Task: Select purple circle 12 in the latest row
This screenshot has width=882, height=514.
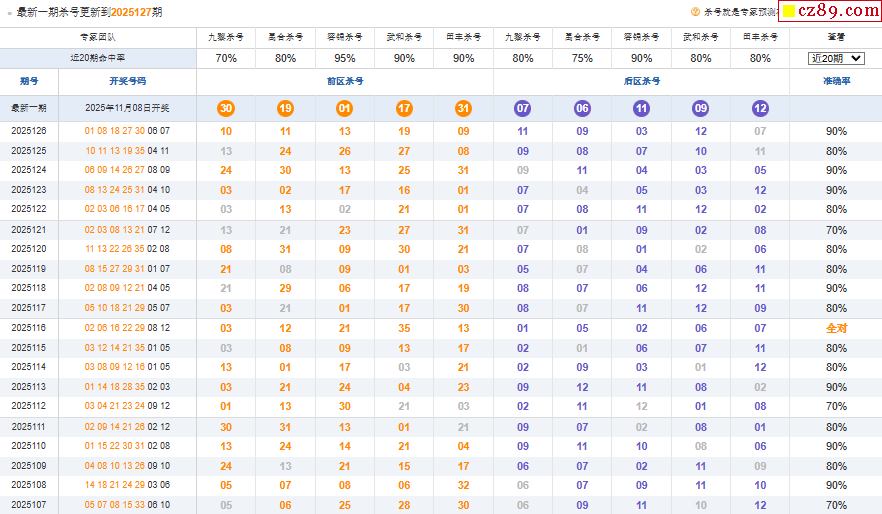Action: pos(760,108)
